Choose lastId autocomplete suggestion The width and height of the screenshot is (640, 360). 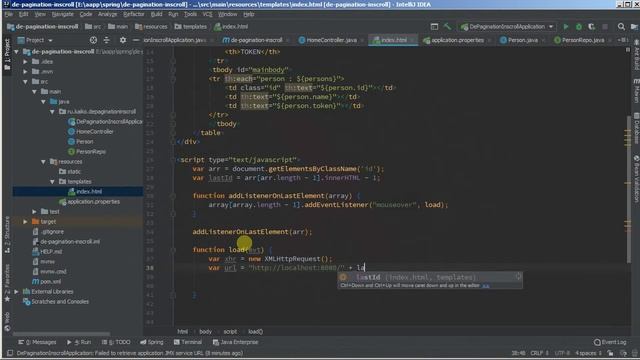429,277
